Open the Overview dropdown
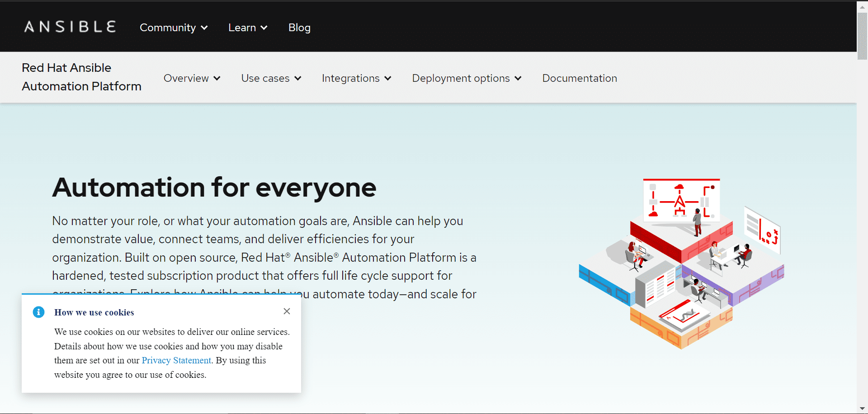The width and height of the screenshot is (868, 414). click(187, 78)
